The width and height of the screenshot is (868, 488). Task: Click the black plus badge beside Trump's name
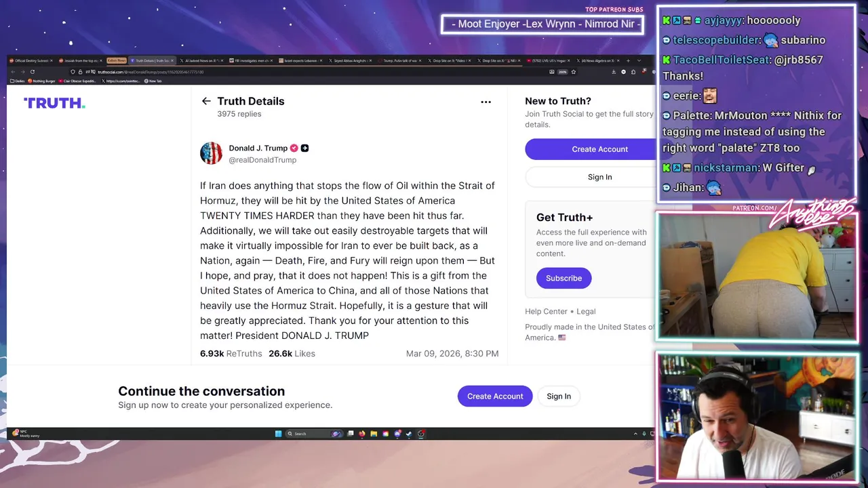pyautogui.click(x=304, y=148)
